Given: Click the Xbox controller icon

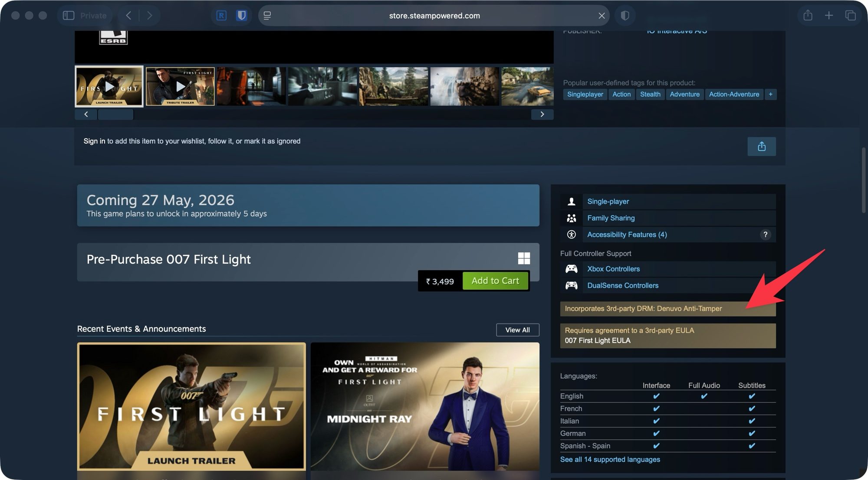Looking at the screenshot, I should tap(571, 269).
